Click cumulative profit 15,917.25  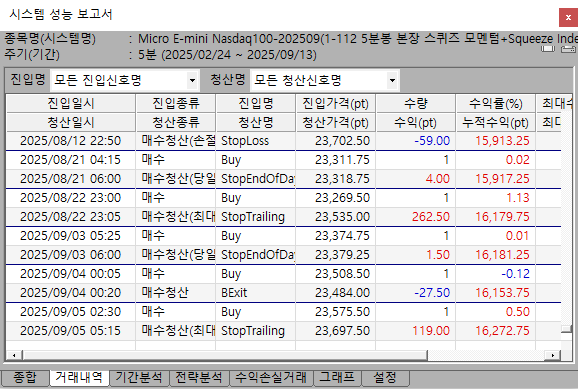tap(502, 179)
